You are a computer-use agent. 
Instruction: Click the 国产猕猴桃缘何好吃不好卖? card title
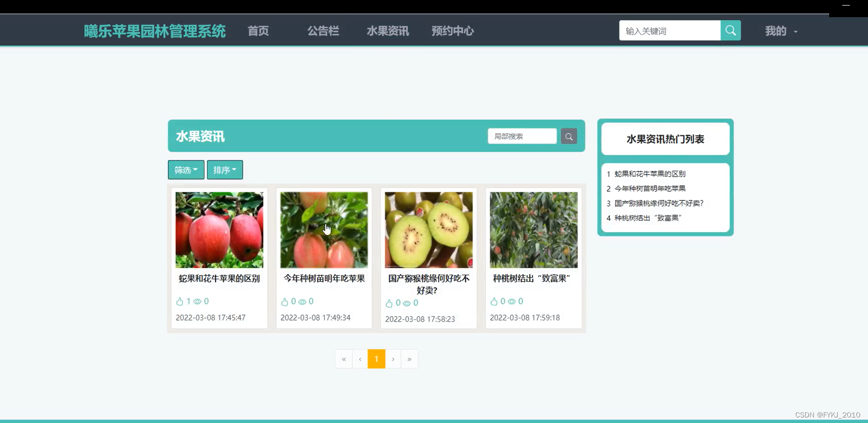click(429, 284)
